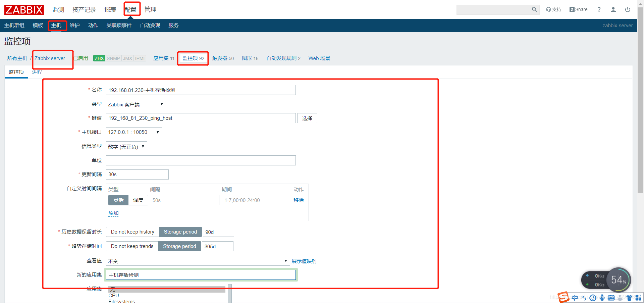The image size is (644, 303).
Task: Select 灵活 interval type
Action: pos(118,200)
